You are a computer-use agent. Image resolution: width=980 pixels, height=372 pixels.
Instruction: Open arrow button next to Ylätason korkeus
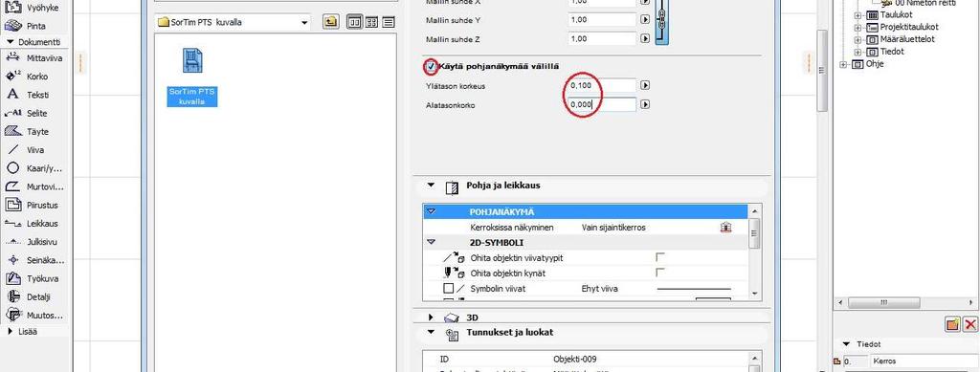[x=646, y=85]
